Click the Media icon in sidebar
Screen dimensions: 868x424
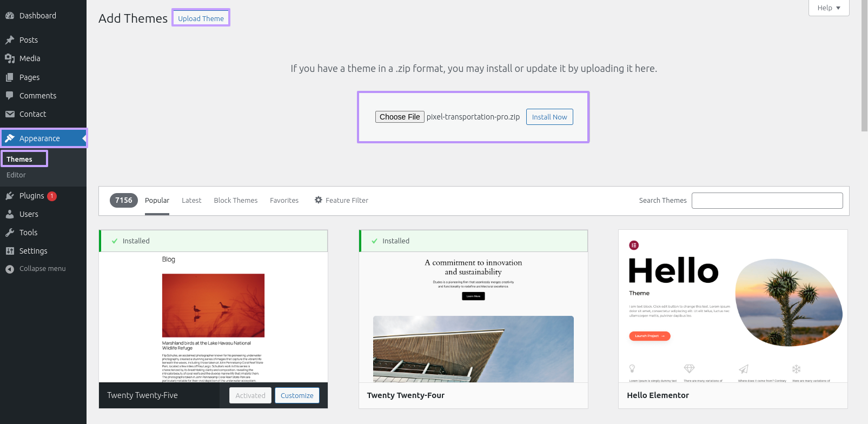[10, 58]
